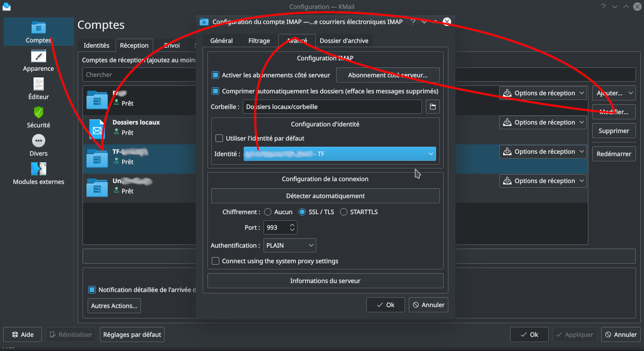This screenshot has height=351, width=644.
Task: Switch to the Réception tab
Action: (134, 45)
